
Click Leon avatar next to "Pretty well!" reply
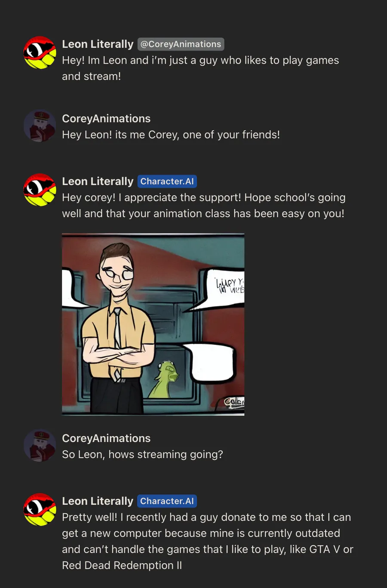(40, 510)
